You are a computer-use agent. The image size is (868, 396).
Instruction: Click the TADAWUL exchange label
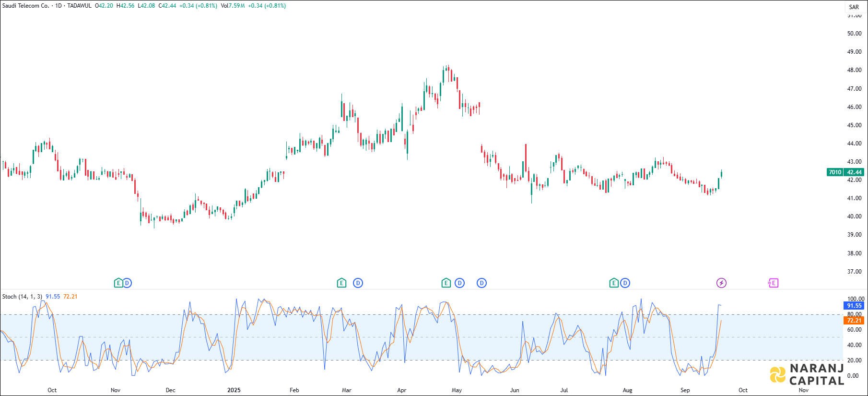point(79,6)
